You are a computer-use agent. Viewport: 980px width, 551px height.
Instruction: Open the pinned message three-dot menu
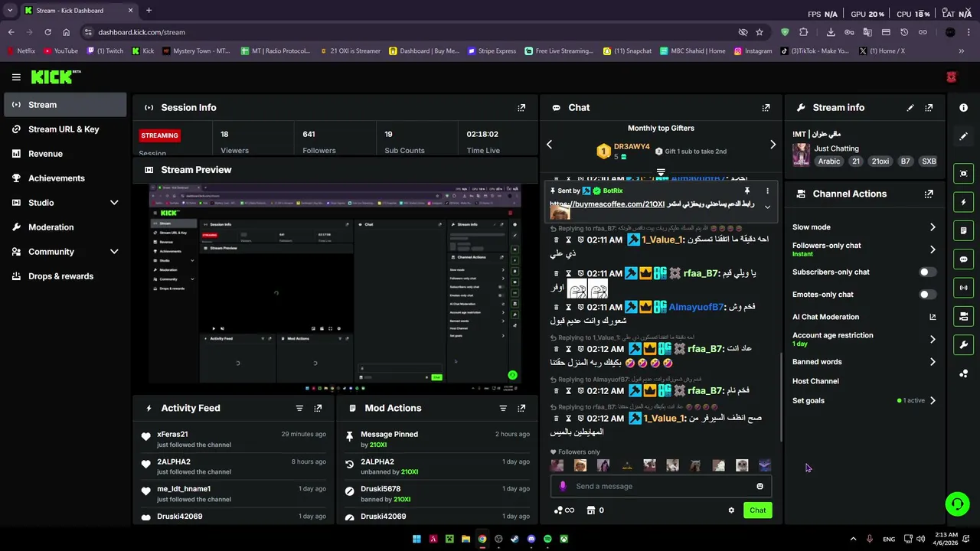point(767,191)
